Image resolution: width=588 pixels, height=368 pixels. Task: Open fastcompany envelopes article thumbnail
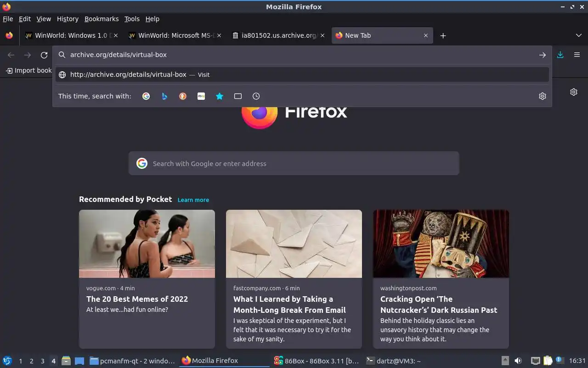click(x=294, y=244)
